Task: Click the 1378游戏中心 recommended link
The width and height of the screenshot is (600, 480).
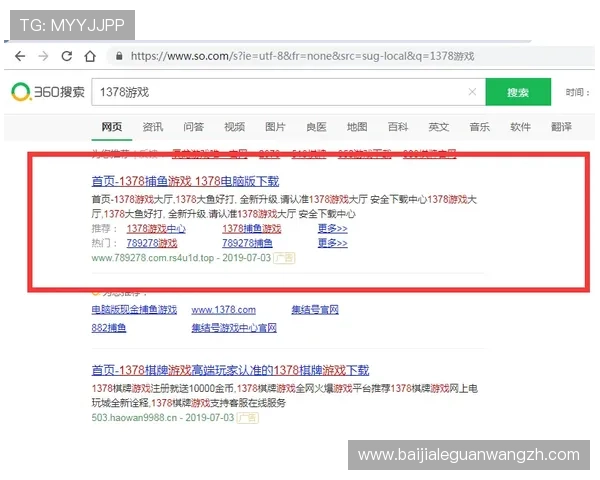Action: click(156, 229)
